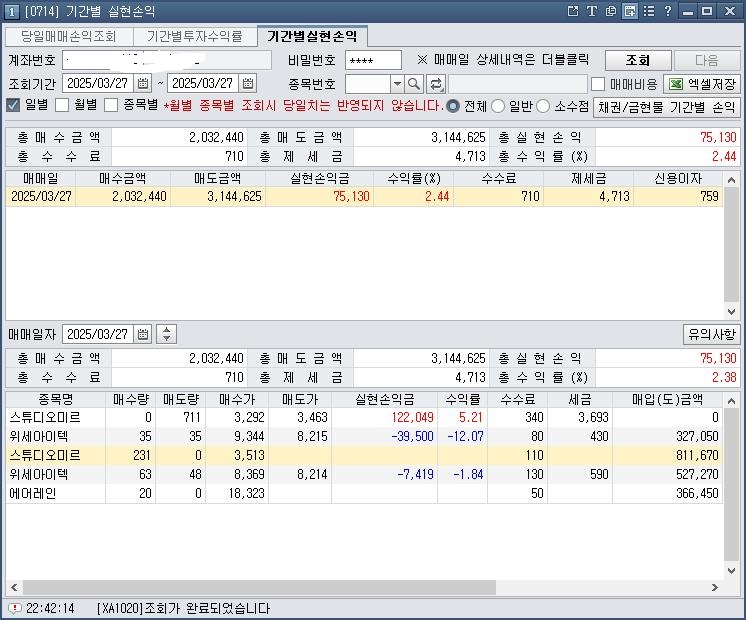
Task: Click the upper table scroll up arrow
Action: [x=731, y=180]
